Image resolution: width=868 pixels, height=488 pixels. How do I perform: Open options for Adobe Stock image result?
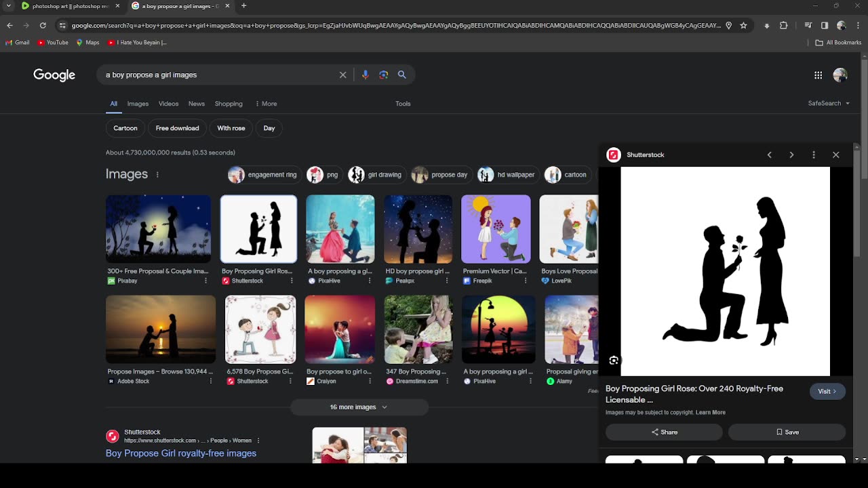point(210,382)
